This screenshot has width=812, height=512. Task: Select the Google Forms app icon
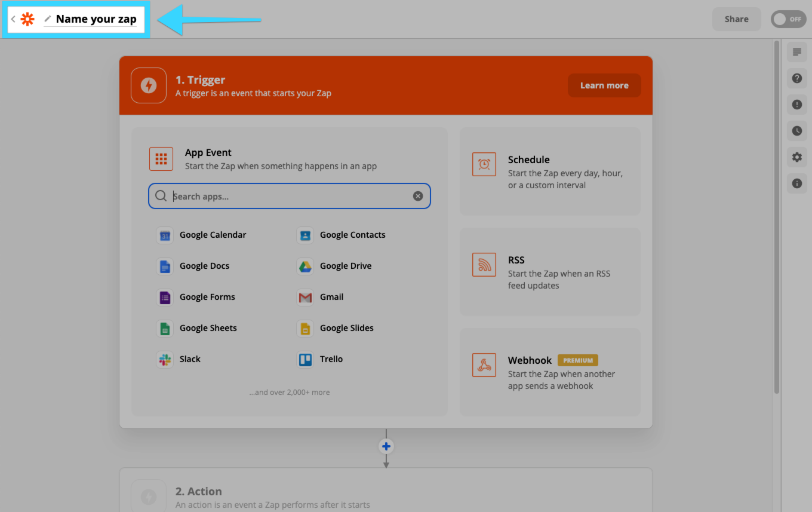click(x=164, y=298)
